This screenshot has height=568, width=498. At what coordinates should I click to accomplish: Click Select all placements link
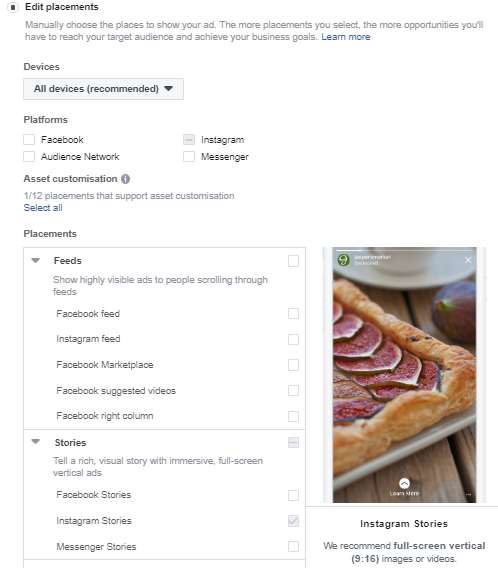(43, 208)
